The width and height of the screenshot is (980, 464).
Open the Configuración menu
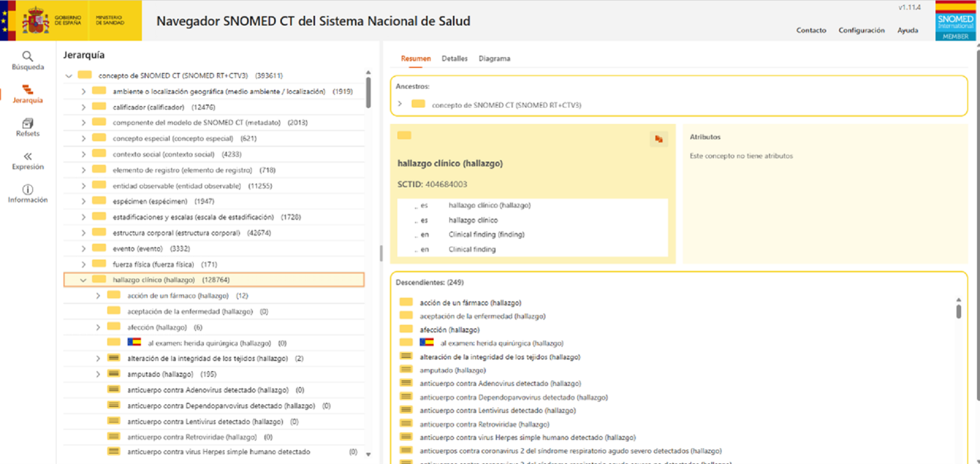tap(861, 30)
